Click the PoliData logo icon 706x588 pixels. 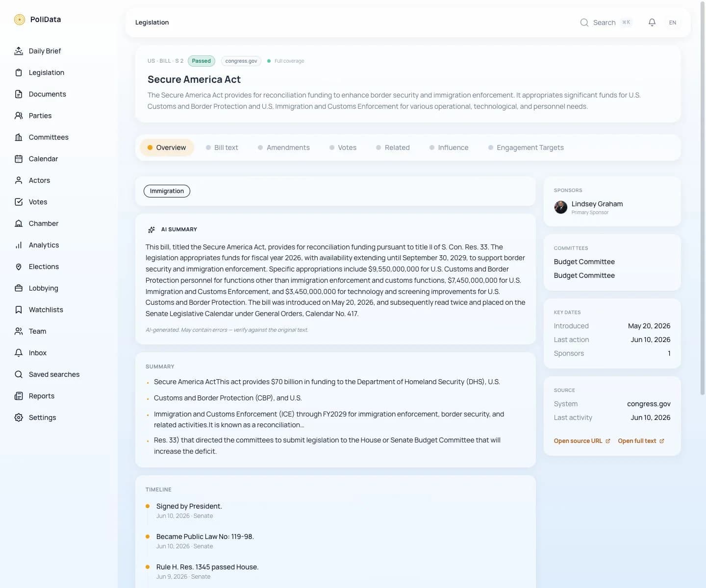coord(20,20)
